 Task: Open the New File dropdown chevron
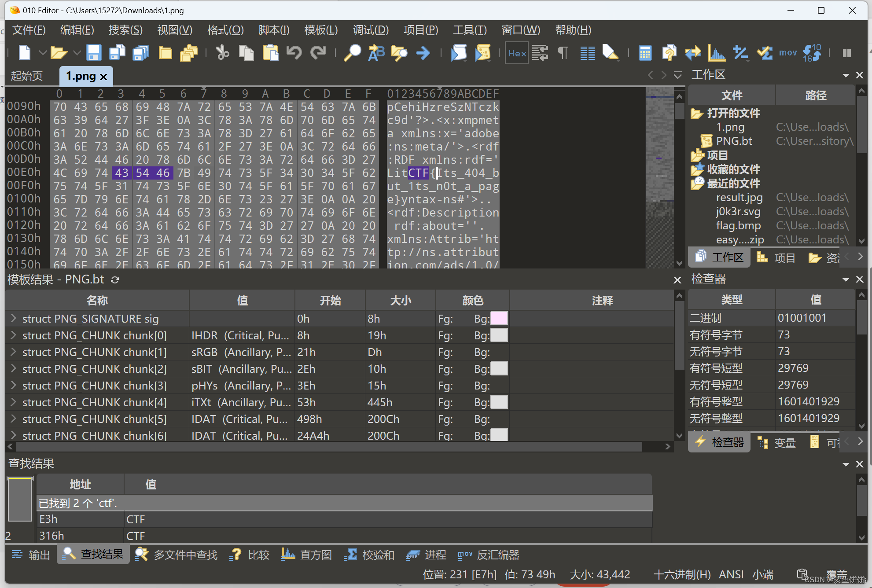[x=42, y=53]
